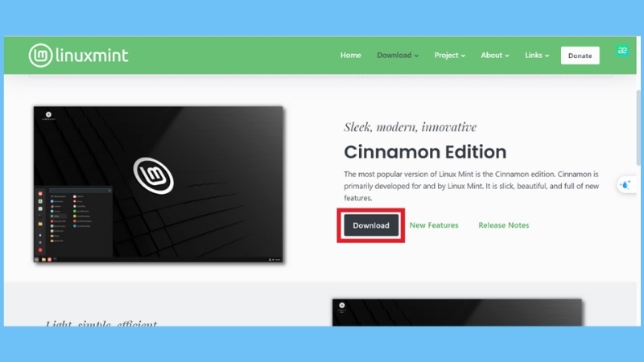This screenshot has width=644, height=362.
Task: Open the Links dropdown menu
Action: [537, 55]
